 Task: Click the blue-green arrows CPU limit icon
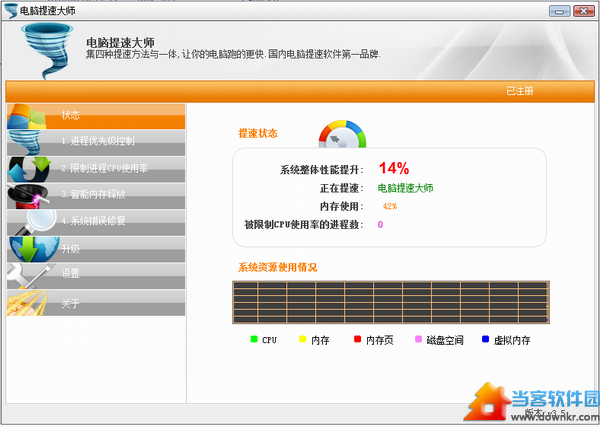click(29, 169)
